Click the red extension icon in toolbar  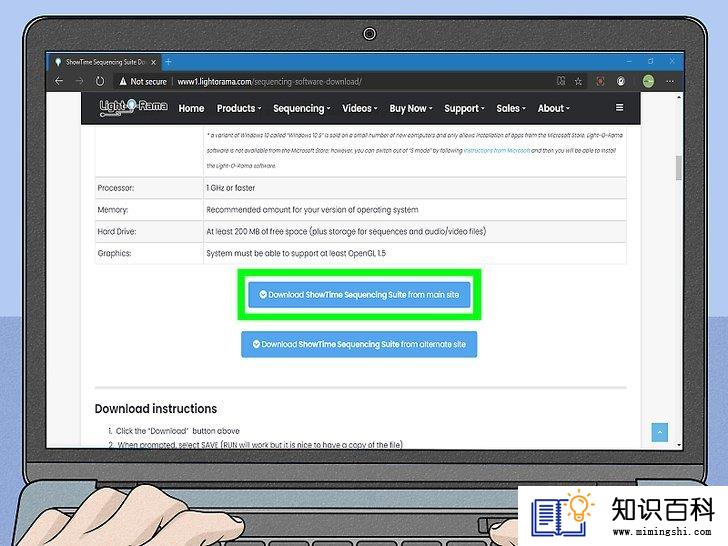pos(600,81)
